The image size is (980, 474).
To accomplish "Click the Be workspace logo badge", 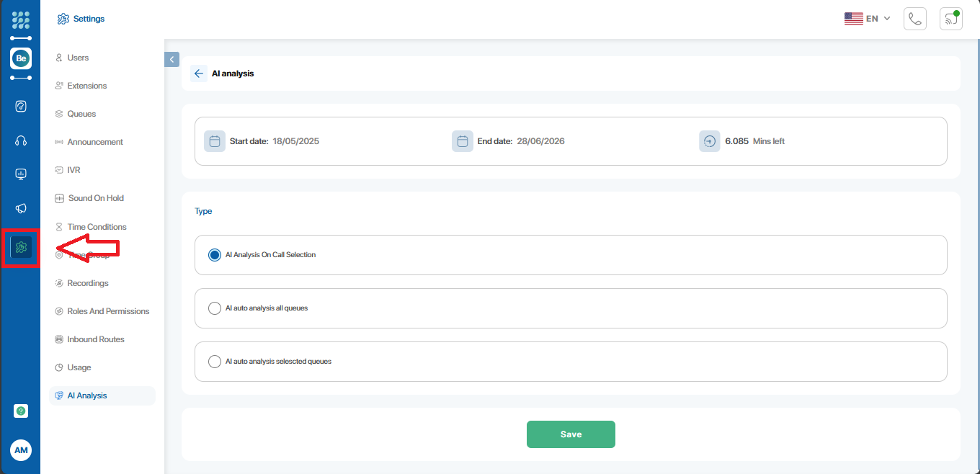I will point(21,58).
